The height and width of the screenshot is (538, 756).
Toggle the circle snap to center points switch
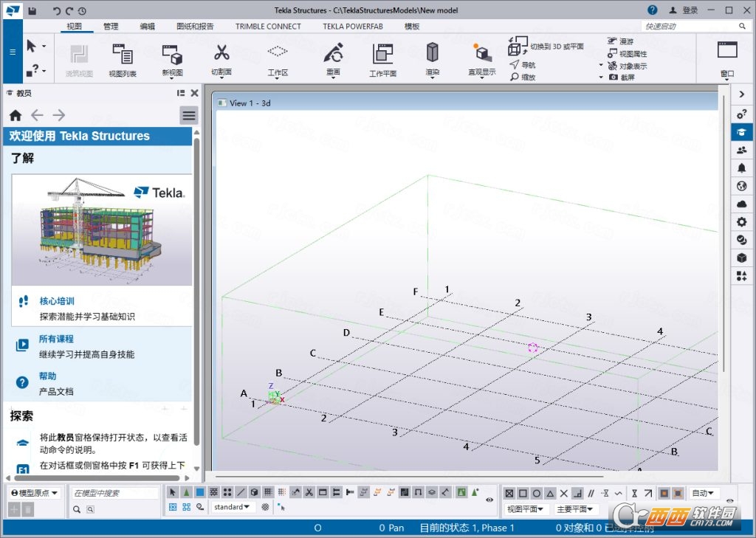536,493
